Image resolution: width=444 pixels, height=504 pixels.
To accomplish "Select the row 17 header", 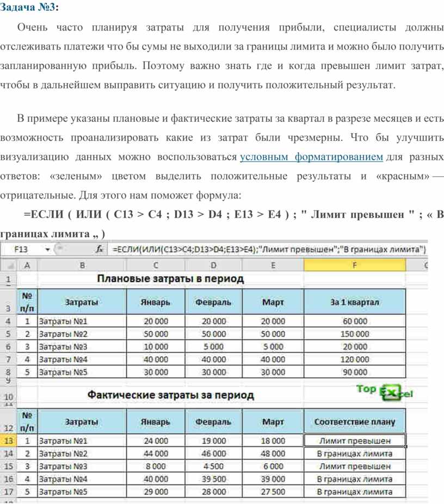I will pos(8,491).
